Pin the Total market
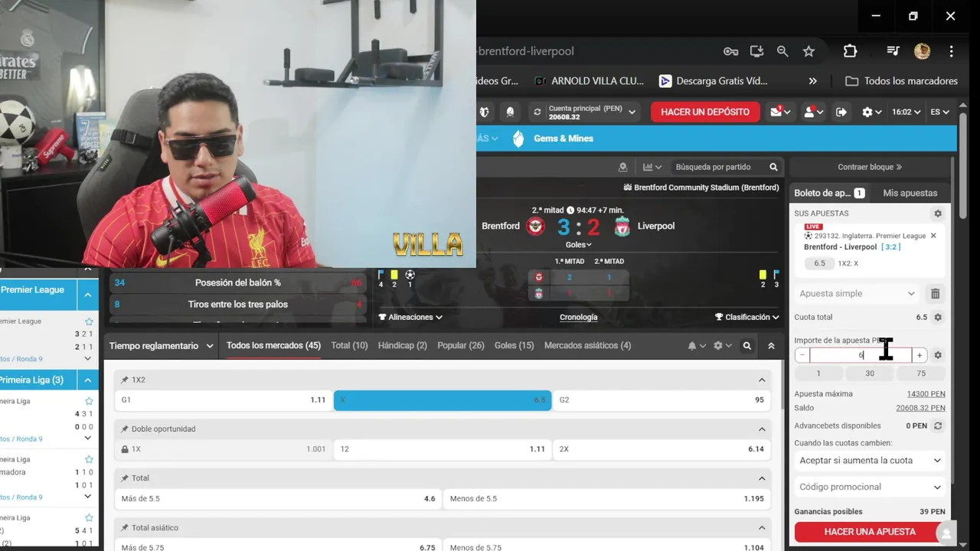Image resolution: width=980 pixels, height=551 pixels. pyautogui.click(x=125, y=478)
